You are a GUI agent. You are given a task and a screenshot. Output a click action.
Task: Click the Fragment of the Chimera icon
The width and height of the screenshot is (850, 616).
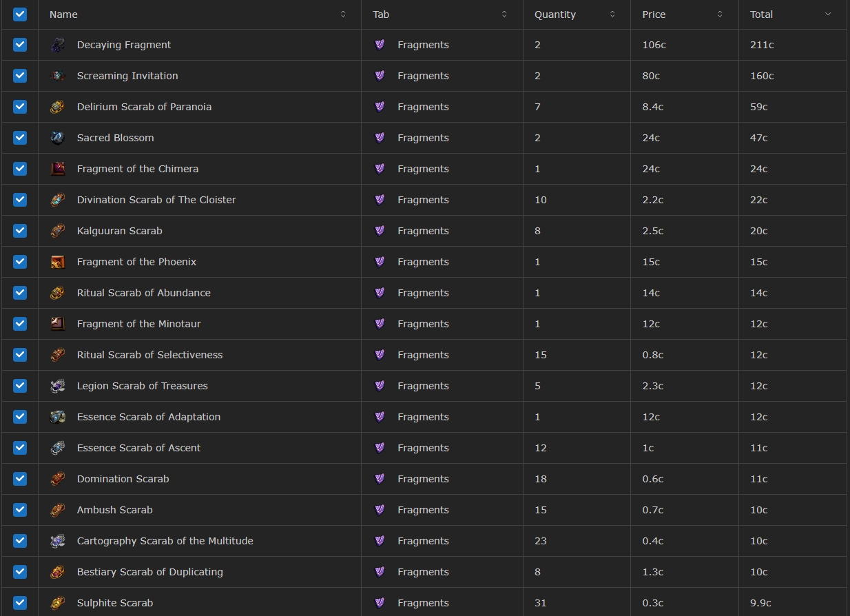click(x=58, y=169)
